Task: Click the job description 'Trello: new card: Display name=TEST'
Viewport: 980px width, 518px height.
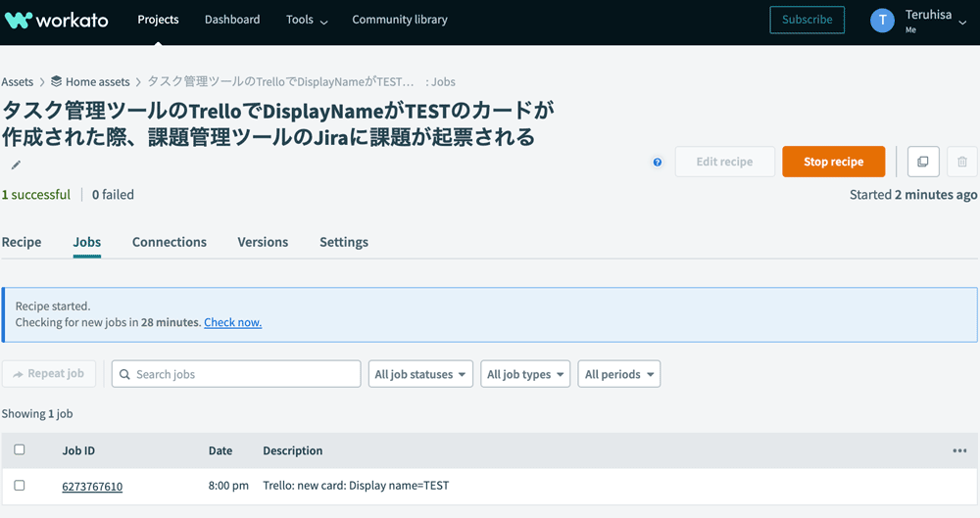Action: [357, 486]
